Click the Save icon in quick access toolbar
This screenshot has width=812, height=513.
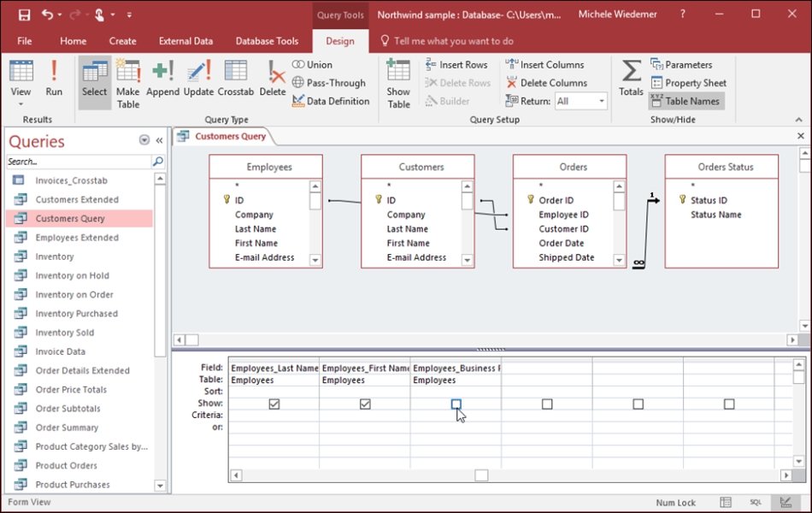coord(24,15)
